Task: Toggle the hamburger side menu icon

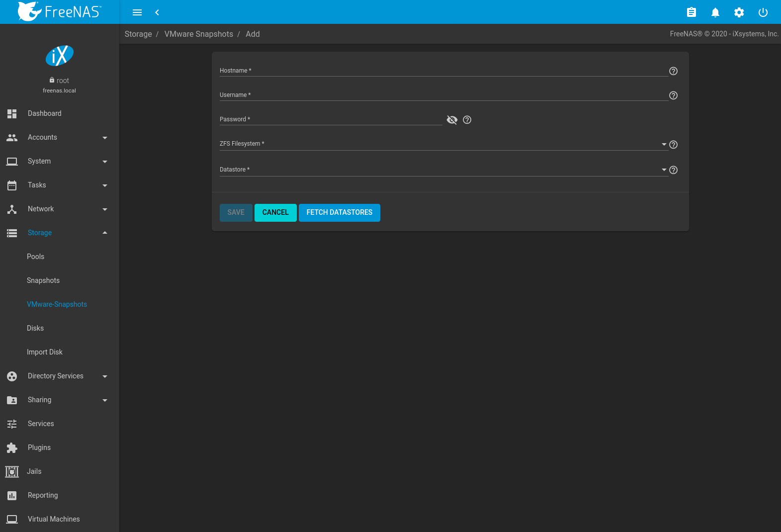Action: [137, 12]
